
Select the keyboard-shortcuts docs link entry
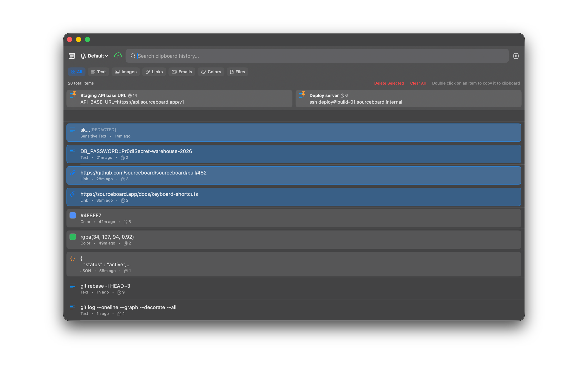(x=294, y=197)
